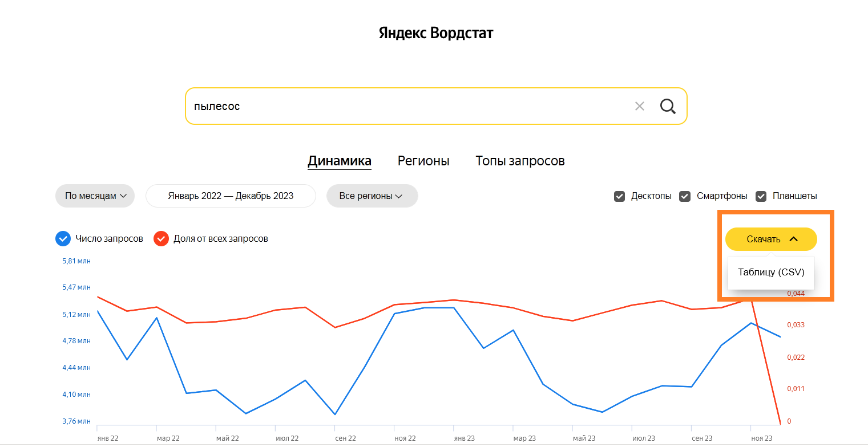Click the 'июл 23' axis label
868x447 pixels.
(x=643, y=438)
